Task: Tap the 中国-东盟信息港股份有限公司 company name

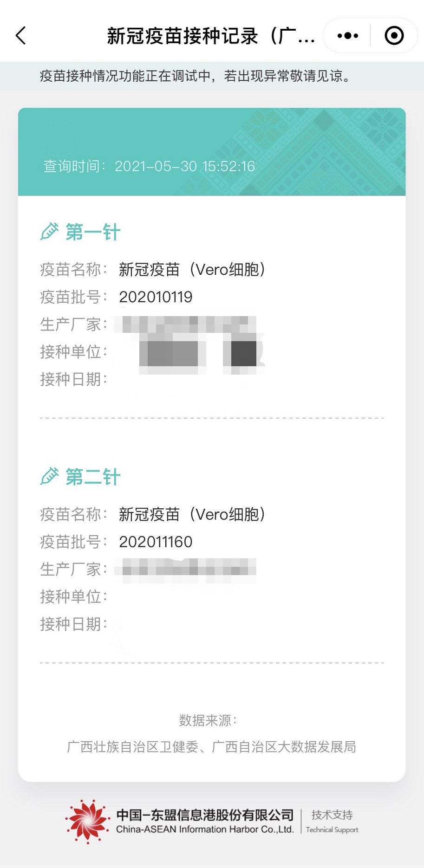Action: 205,815
